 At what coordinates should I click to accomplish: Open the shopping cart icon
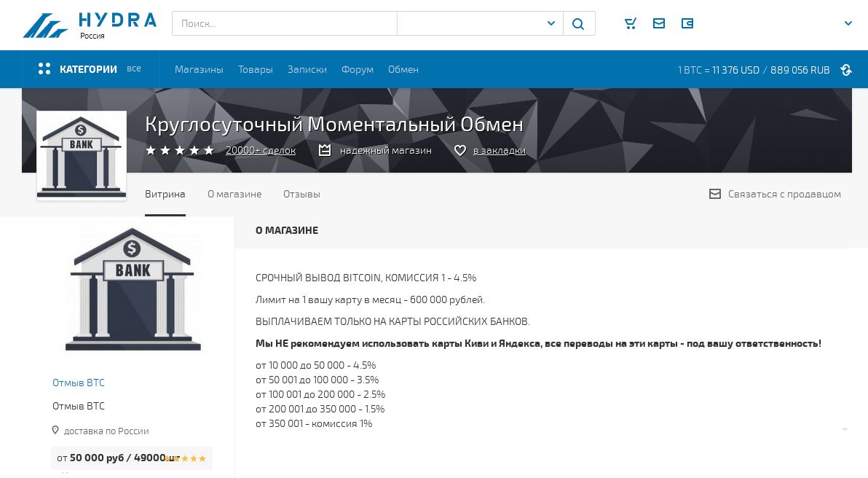click(630, 23)
